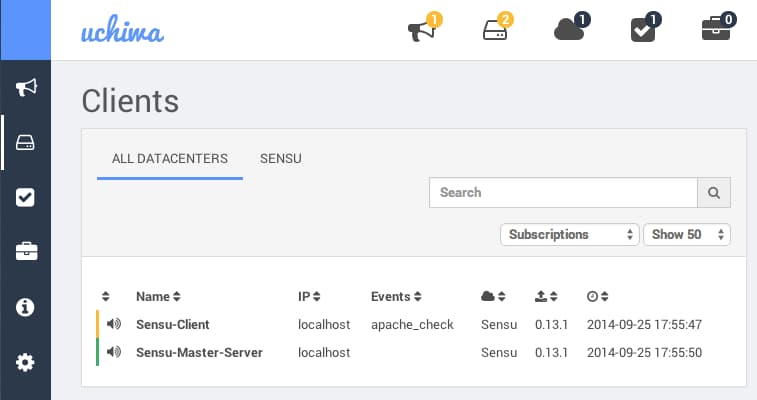Open Settings via sidebar gear icon
The width and height of the screenshot is (757, 400).
(25, 362)
